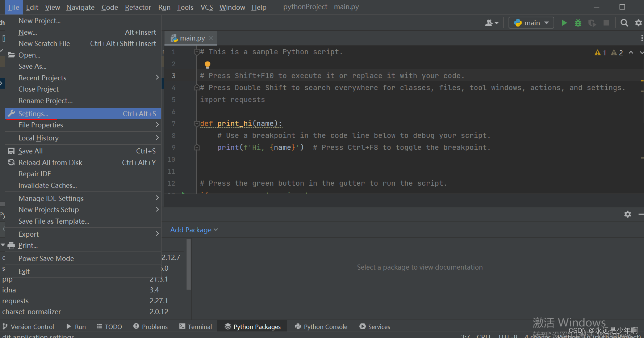
Task: Select the charset-normalizer package row
Action: pyautogui.click(x=93, y=312)
